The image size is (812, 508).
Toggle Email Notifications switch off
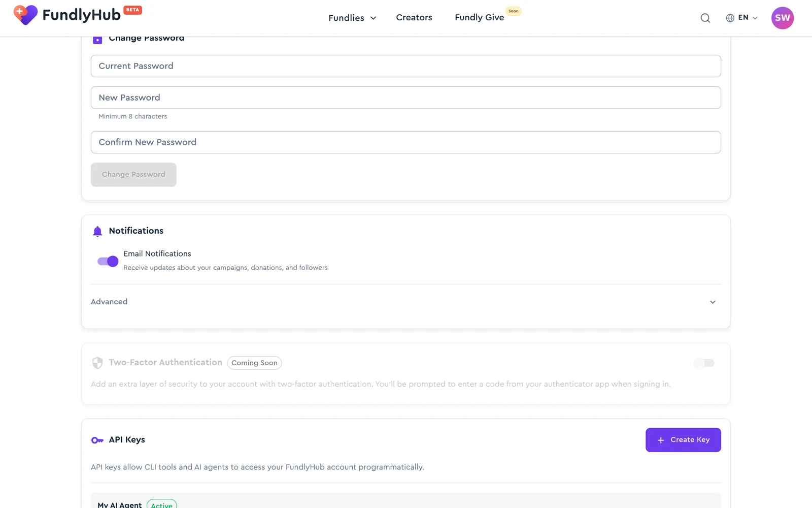(108, 261)
